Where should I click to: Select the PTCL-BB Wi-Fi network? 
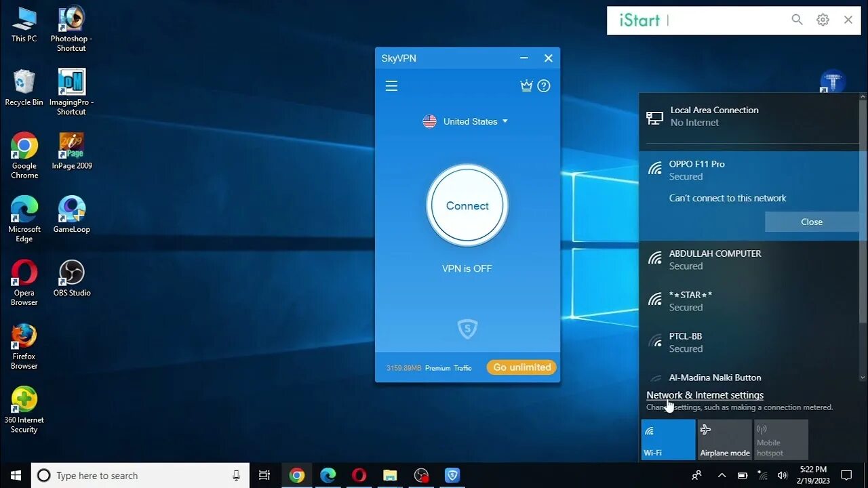click(749, 342)
